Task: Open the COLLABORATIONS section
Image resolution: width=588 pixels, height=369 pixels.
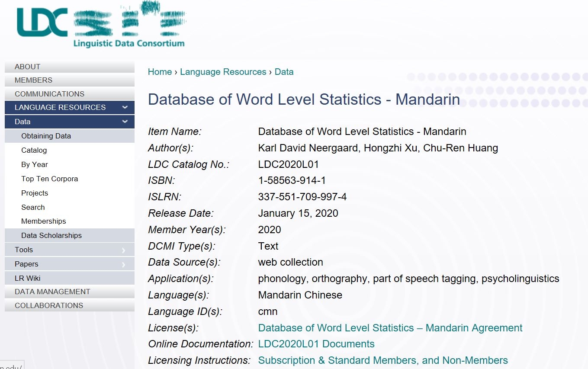Action: 49,305
